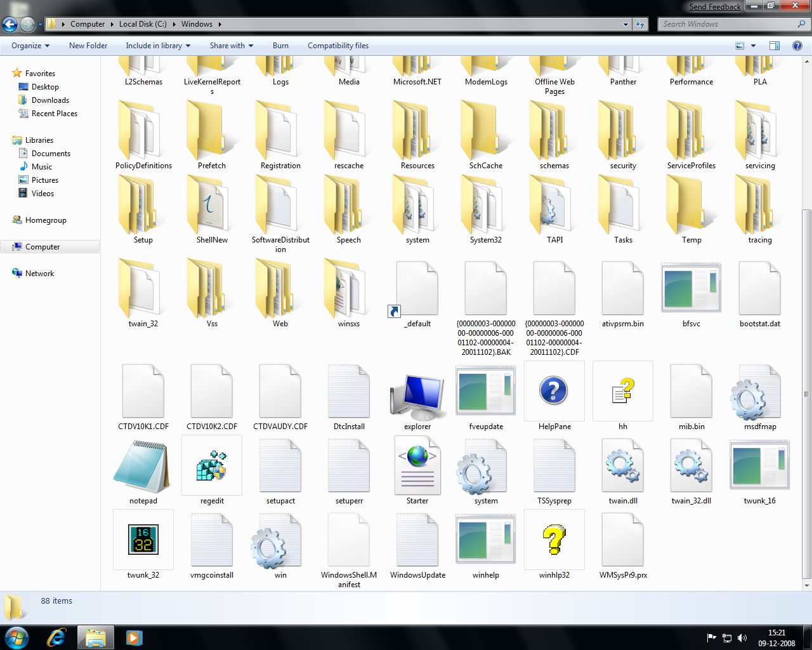Open the Include in library dropdown

[x=157, y=46]
